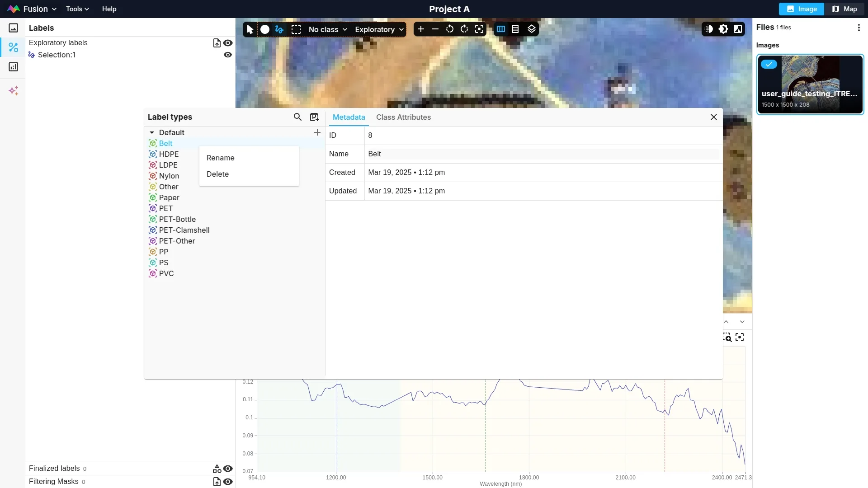Search label types with magnifier icon
This screenshot has height=488, width=868.
tap(297, 117)
